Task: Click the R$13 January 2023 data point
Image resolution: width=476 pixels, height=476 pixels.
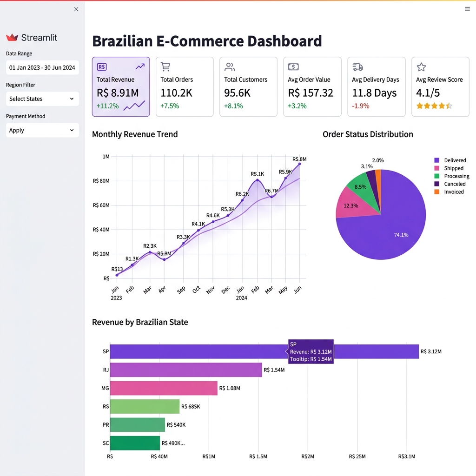Action: tap(117, 275)
